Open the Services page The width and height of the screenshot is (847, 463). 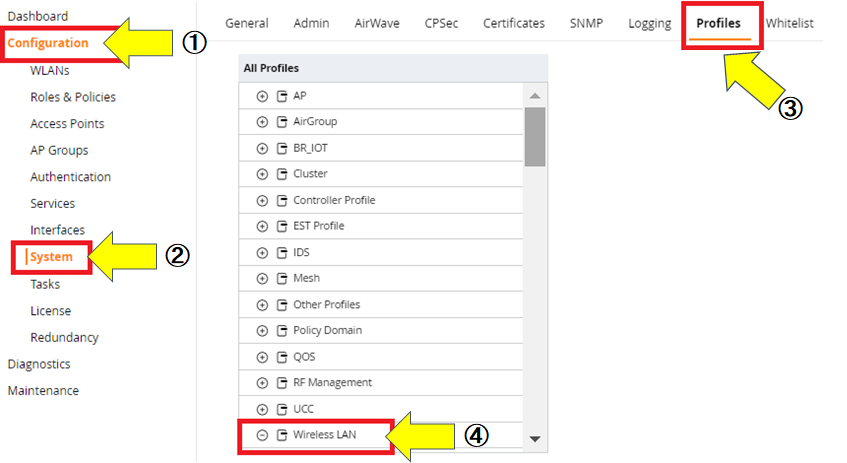pos(52,204)
